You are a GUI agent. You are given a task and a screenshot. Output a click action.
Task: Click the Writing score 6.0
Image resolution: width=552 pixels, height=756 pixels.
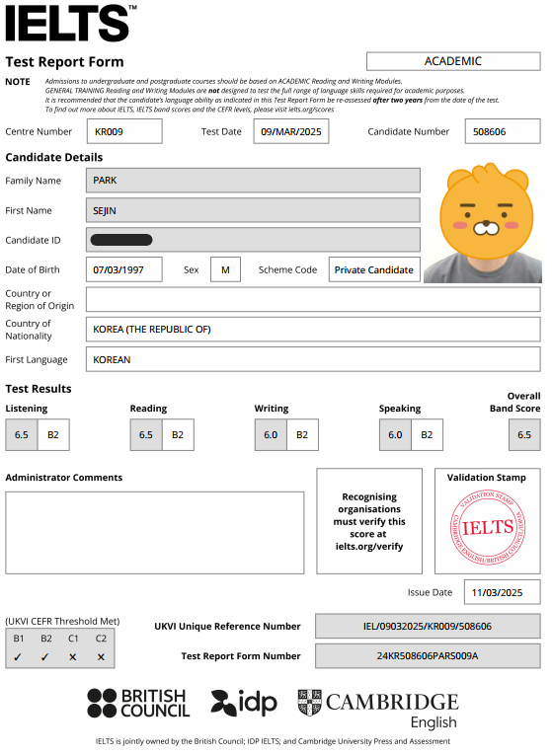pyautogui.click(x=271, y=435)
